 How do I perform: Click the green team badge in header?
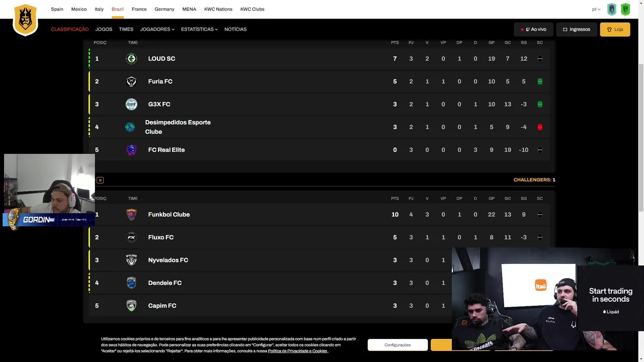(x=625, y=9)
